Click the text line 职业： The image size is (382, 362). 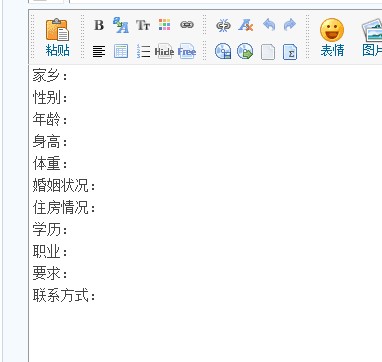pyautogui.click(x=50, y=252)
